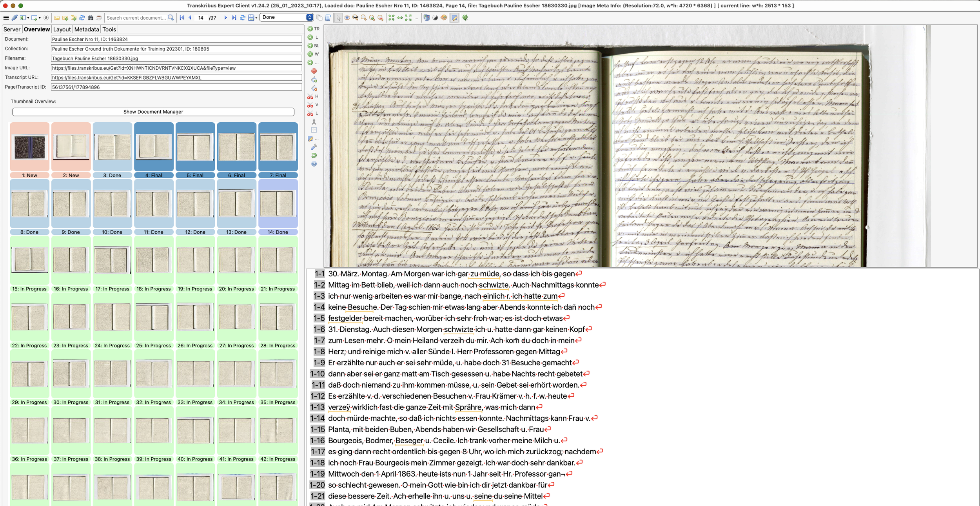Click the add text region (TR) button
Viewport: 980px width, 506px height.
tap(310, 29)
